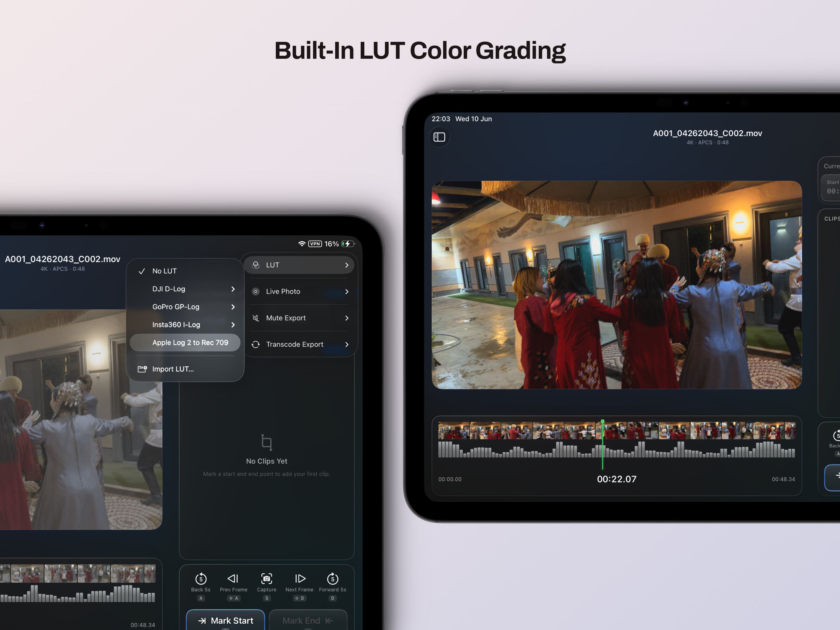Image resolution: width=840 pixels, height=630 pixels.
Task: Click the right iPad 4K · APCS · 0:48 subtitle
Action: 707,142
